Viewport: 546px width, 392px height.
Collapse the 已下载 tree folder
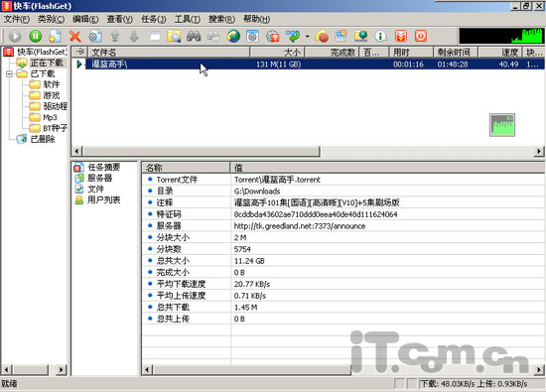(x=9, y=73)
